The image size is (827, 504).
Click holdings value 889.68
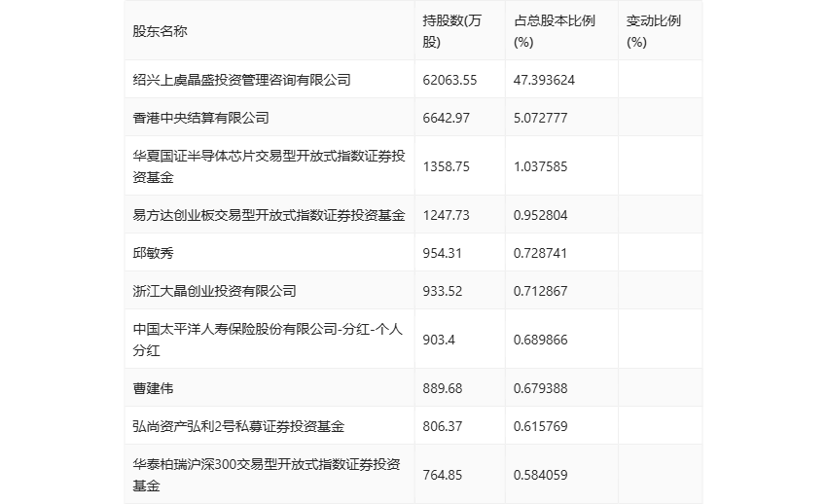pos(443,388)
